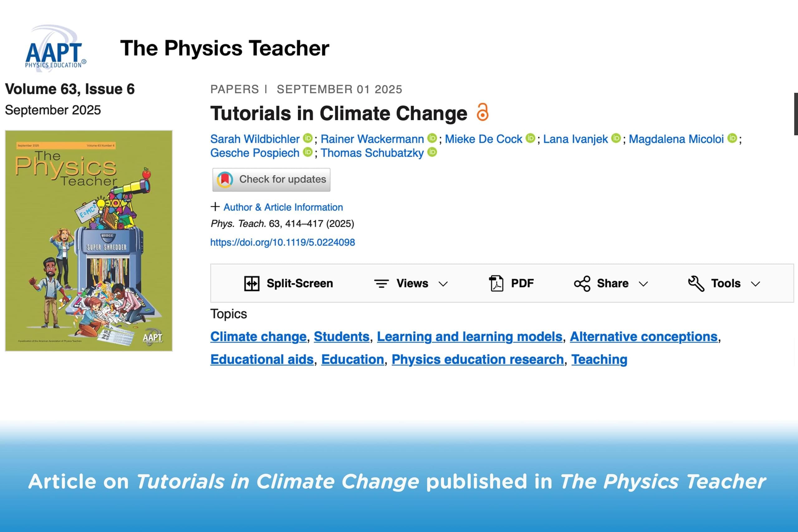Expand Author & Article Information section
798x532 pixels.
coord(215,207)
